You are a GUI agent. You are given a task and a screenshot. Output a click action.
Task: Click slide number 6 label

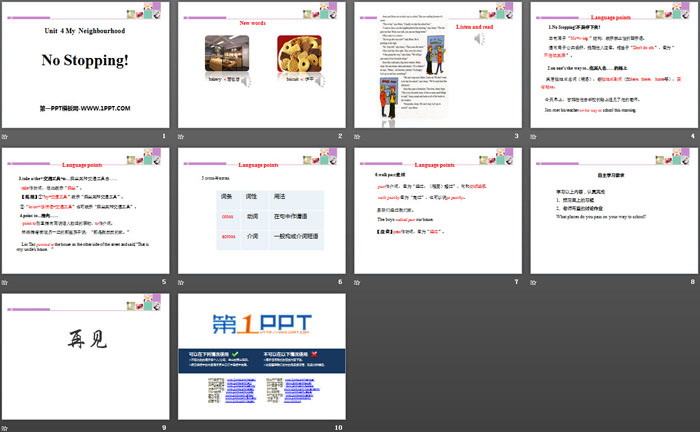click(x=340, y=282)
